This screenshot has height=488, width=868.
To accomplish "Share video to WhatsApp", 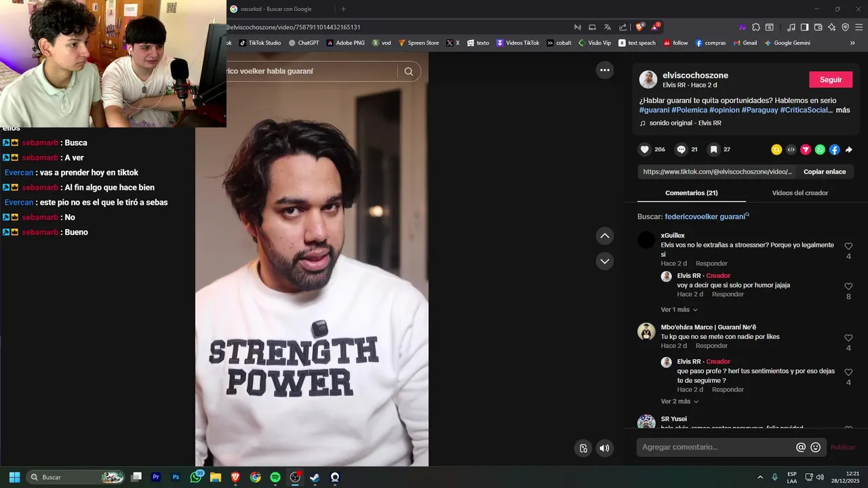I will [820, 150].
